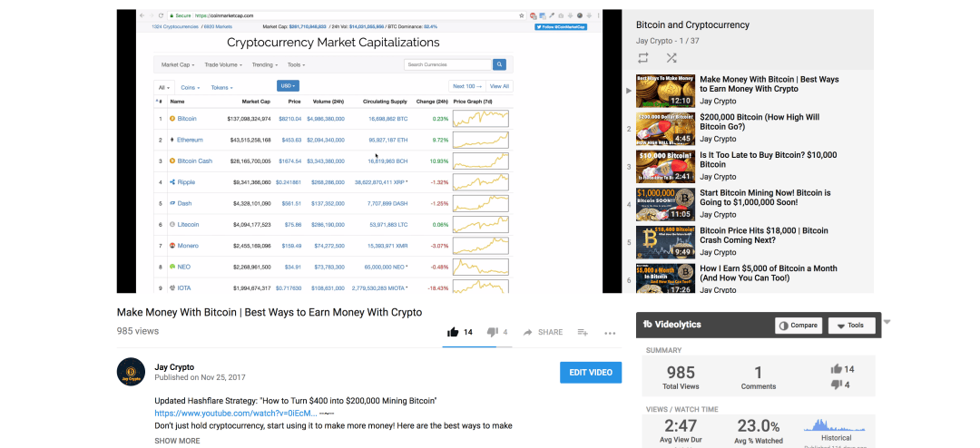Click the View All button
Viewport: 980px width, 448px height.
point(499,86)
